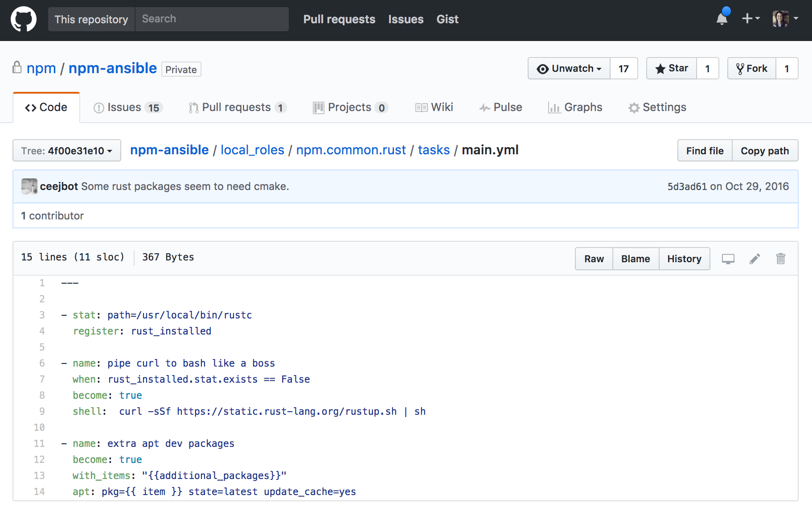Click the Copy path button
This screenshot has height=512, width=812.
765,151
